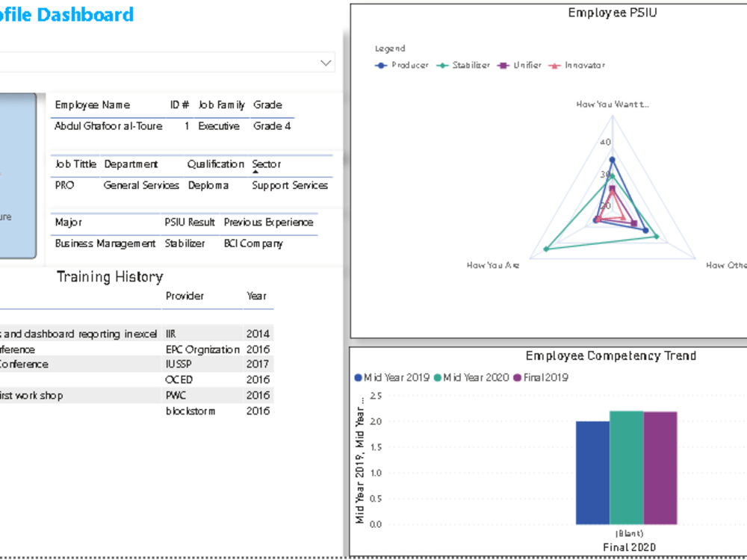
Task: Sort by Employee Name column header
Action: (93, 105)
